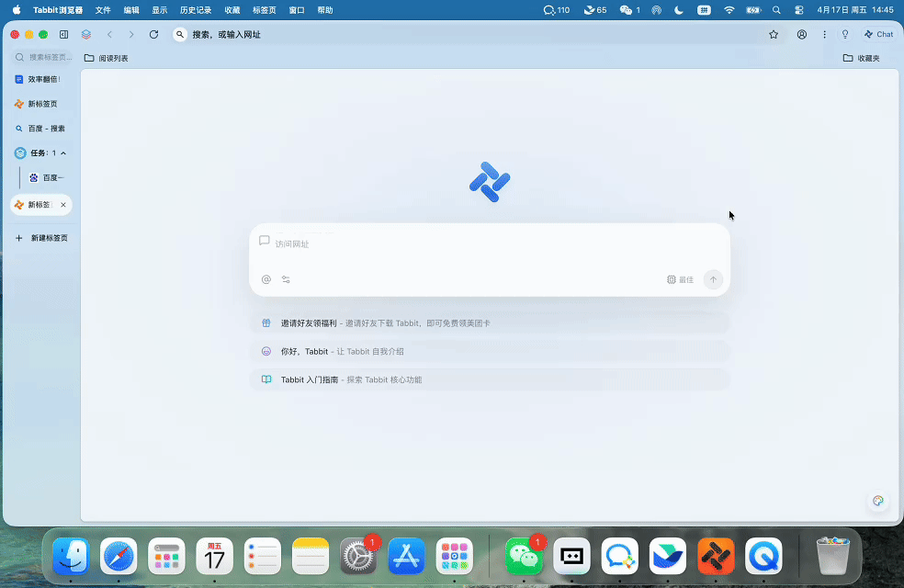Click the palette theme icon at the bottom right
This screenshot has height=588, width=904.
point(878,501)
